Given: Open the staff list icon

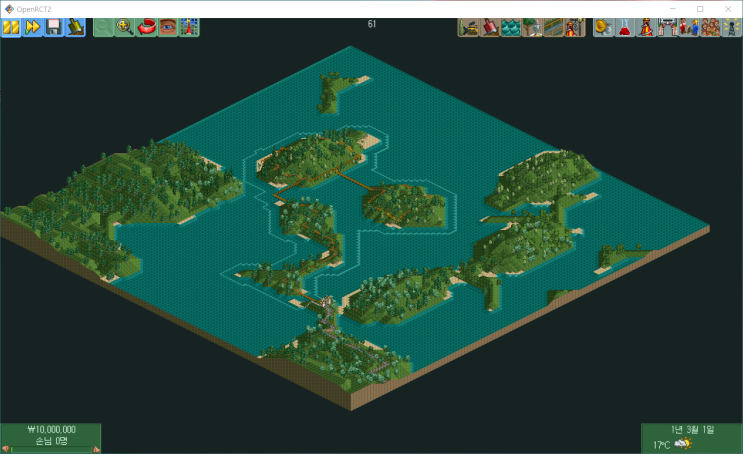Looking at the screenshot, I should point(689,27).
